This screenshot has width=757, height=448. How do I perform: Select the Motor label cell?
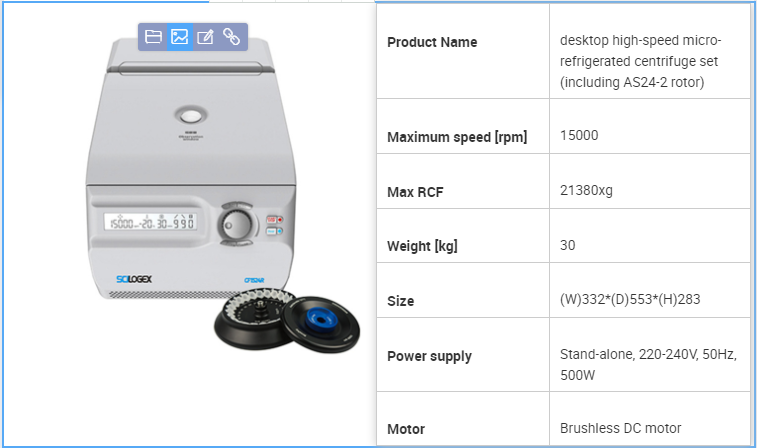click(463, 419)
